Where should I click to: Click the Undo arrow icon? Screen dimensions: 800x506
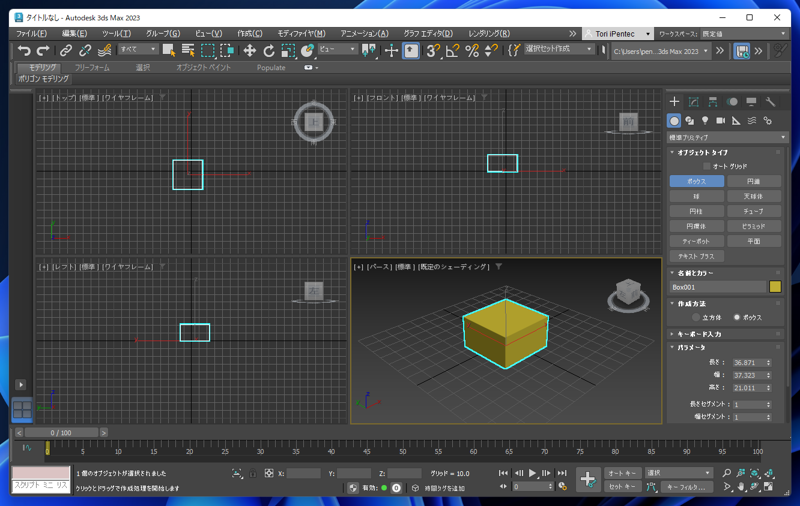[24, 50]
